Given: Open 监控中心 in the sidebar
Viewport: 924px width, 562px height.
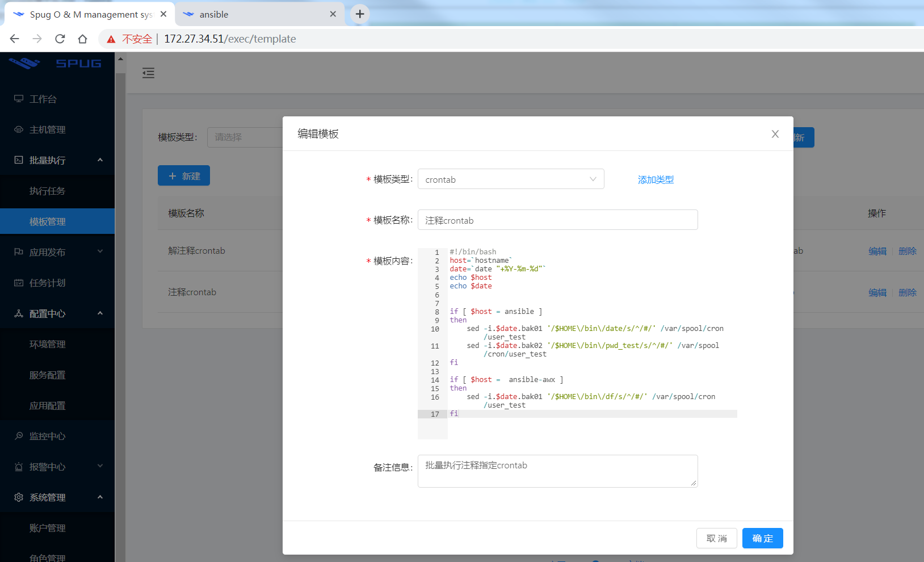Looking at the screenshot, I should coord(57,436).
